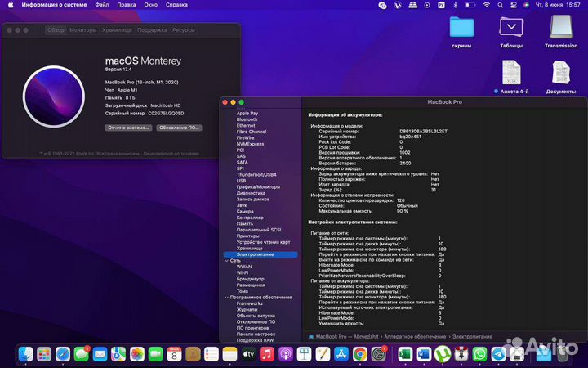Open the Apple menu
Viewport: 588px width, 368px height.
tap(11, 5)
